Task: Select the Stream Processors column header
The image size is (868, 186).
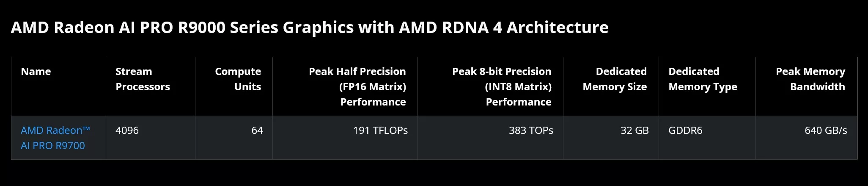Action: pyautogui.click(x=143, y=79)
